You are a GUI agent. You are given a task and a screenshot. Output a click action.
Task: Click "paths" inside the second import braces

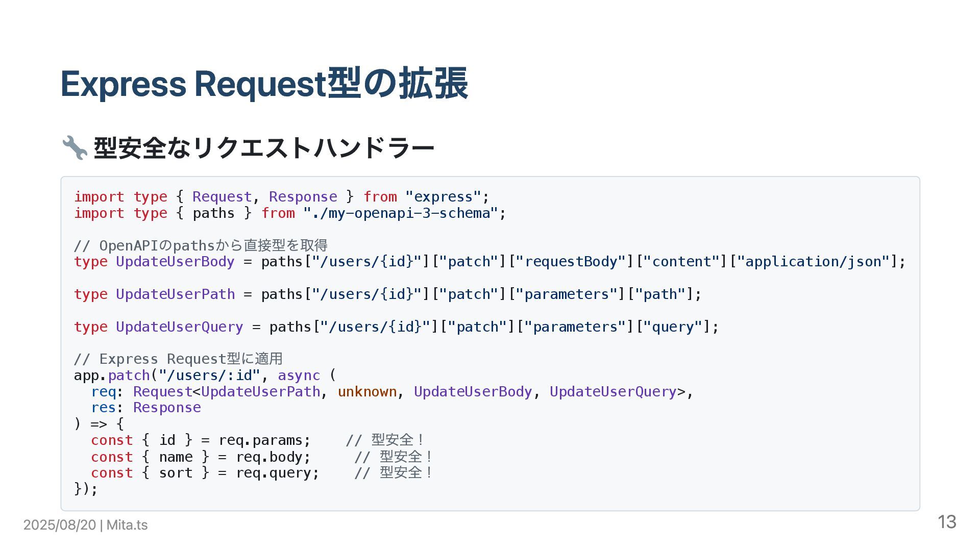pyautogui.click(x=213, y=213)
